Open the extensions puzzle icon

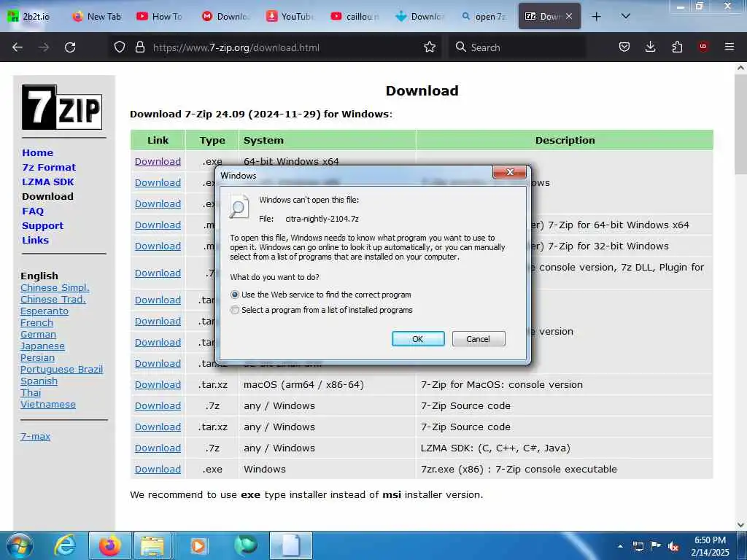(677, 47)
